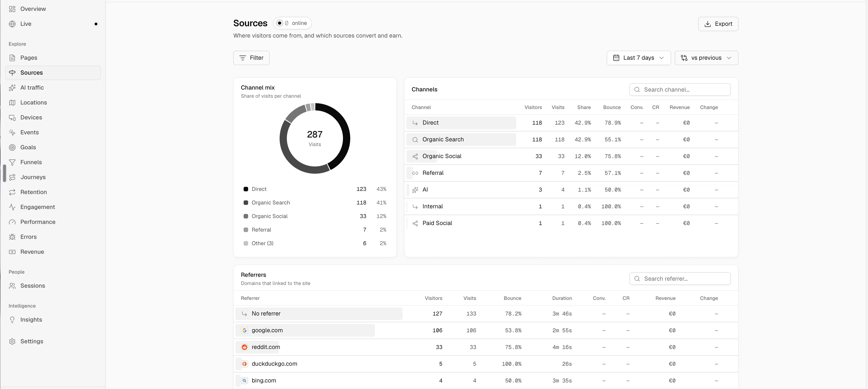Sort referrers by Duration column header
Viewport: 868px width, 389px height.
[562, 298]
